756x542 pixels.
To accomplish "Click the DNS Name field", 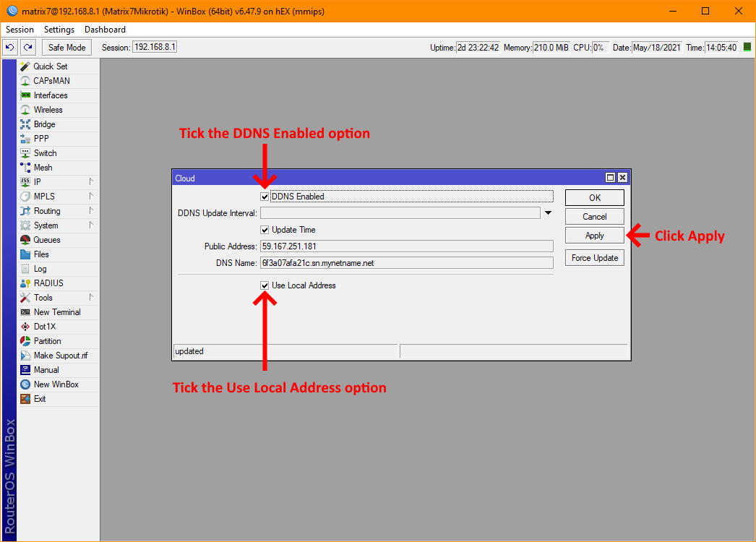I will click(406, 263).
